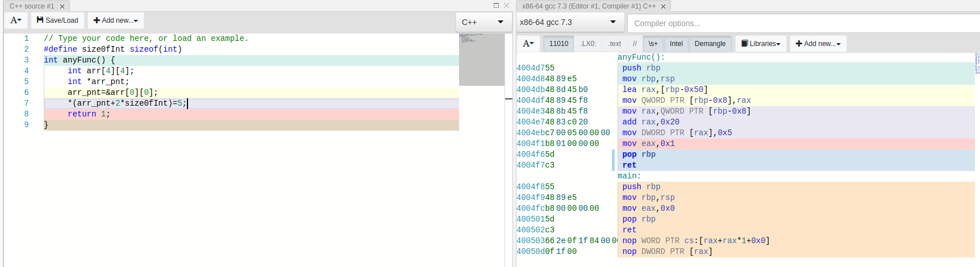980x267 pixels.
Task: Open editor font size menu
Action: coord(16,20)
